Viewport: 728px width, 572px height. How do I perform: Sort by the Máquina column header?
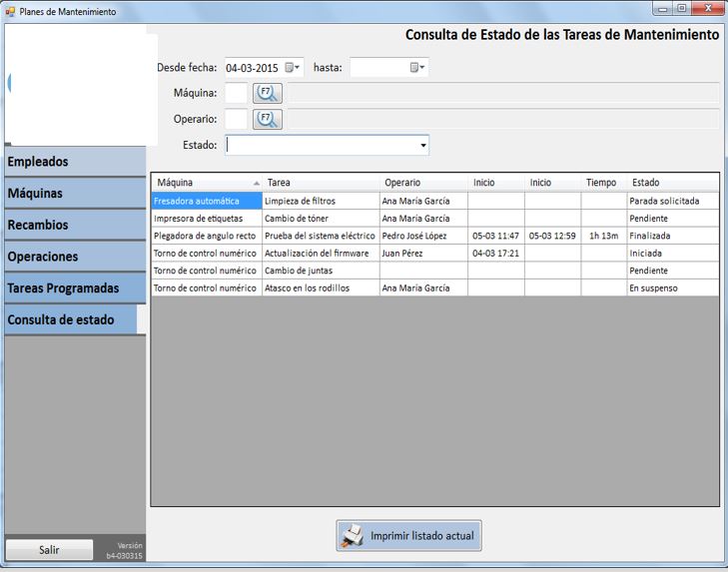click(207, 183)
